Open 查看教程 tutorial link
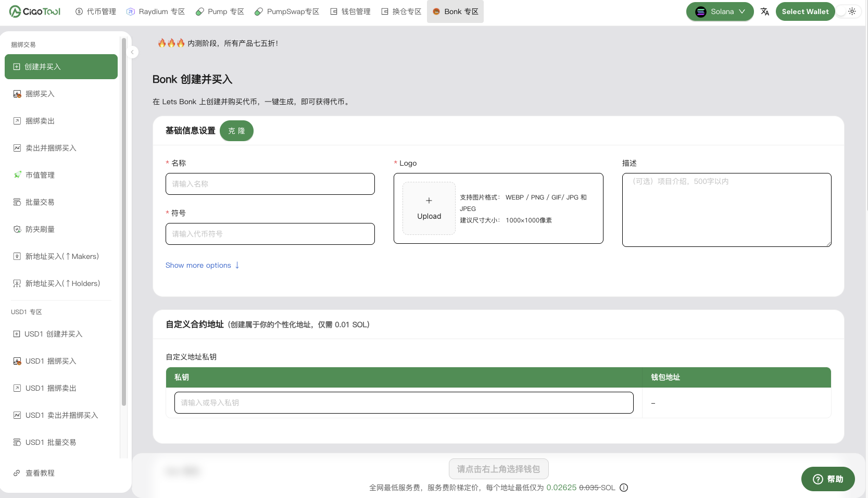The image size is (868, 498). 40,473
